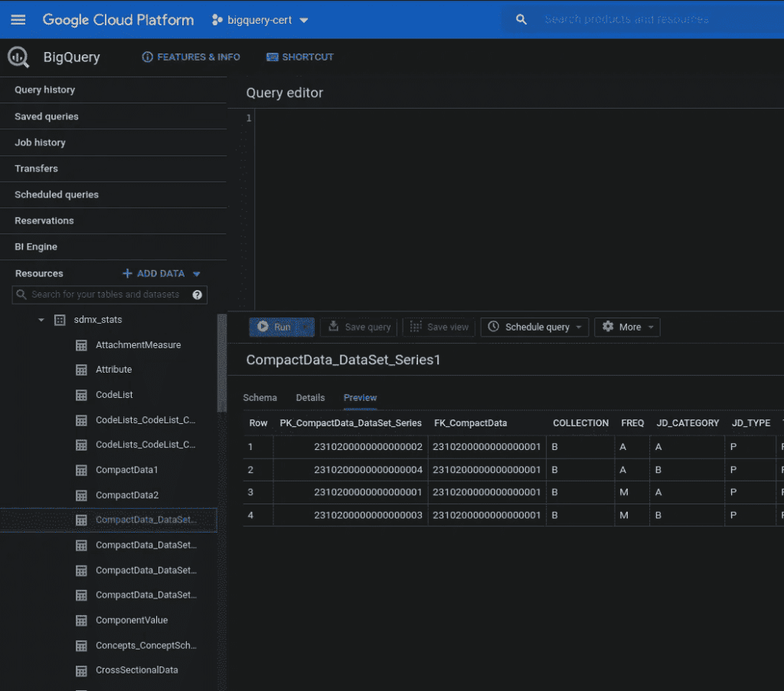
Task: Click the info icon next to Features & Info
Action: 147,57
